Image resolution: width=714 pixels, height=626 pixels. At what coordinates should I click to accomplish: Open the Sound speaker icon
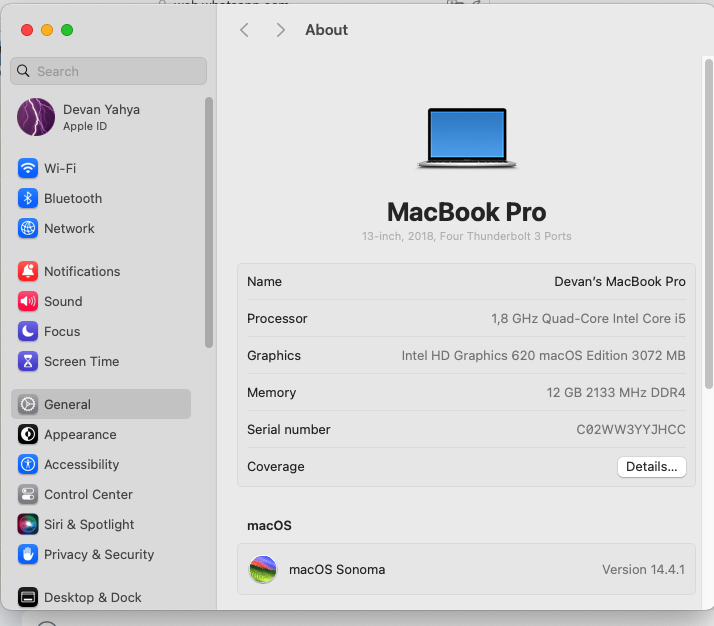(x=28, y=301)
